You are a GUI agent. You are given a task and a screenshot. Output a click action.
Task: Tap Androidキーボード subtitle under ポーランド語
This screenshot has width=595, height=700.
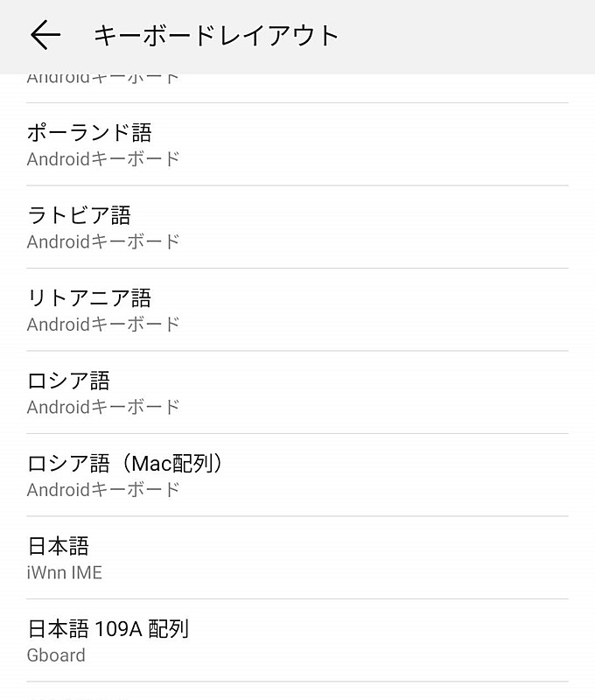[x=103, y=158]
